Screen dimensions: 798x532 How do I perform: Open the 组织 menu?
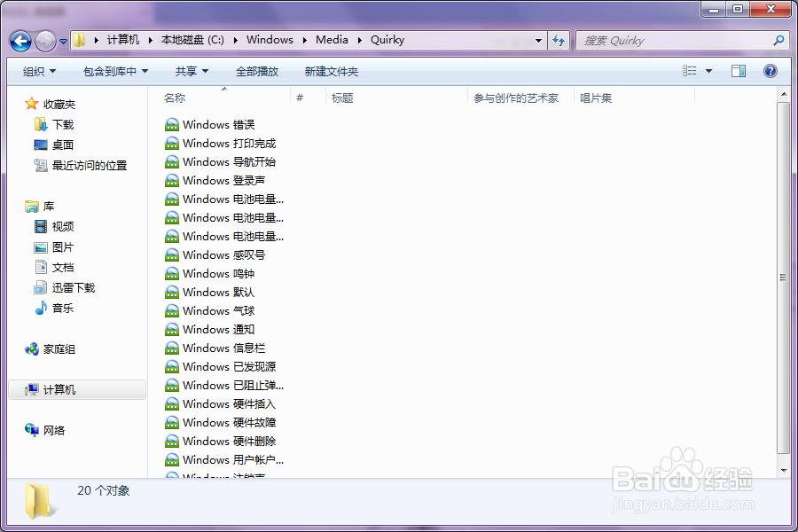click(x=39, y=71)
